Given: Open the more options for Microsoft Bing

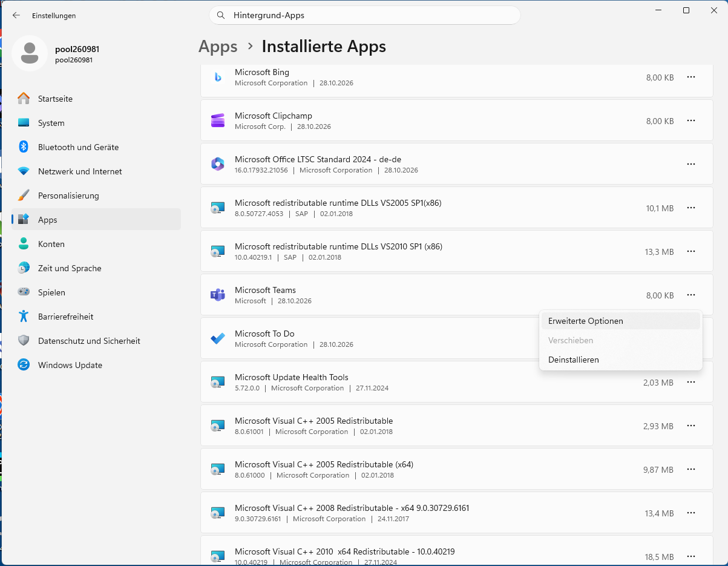Looking at the screenshot, I should (x=691, y=77).
